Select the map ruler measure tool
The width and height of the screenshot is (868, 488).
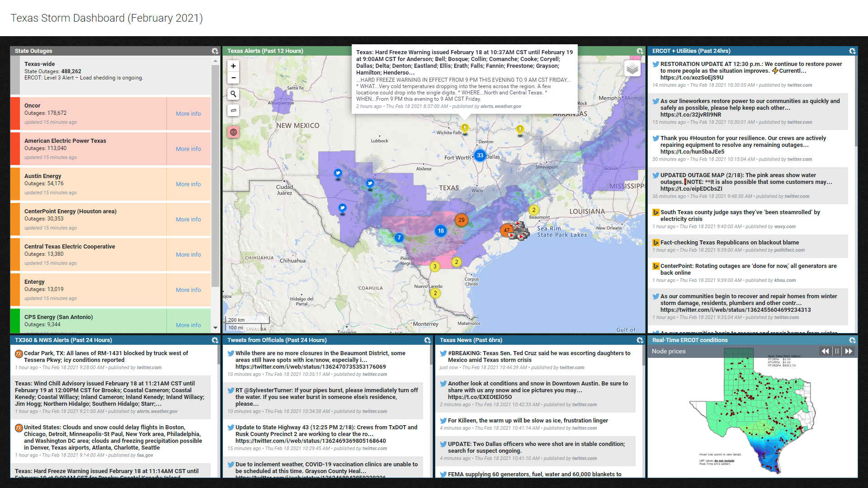pyautogui.click(x=233, y=110)
